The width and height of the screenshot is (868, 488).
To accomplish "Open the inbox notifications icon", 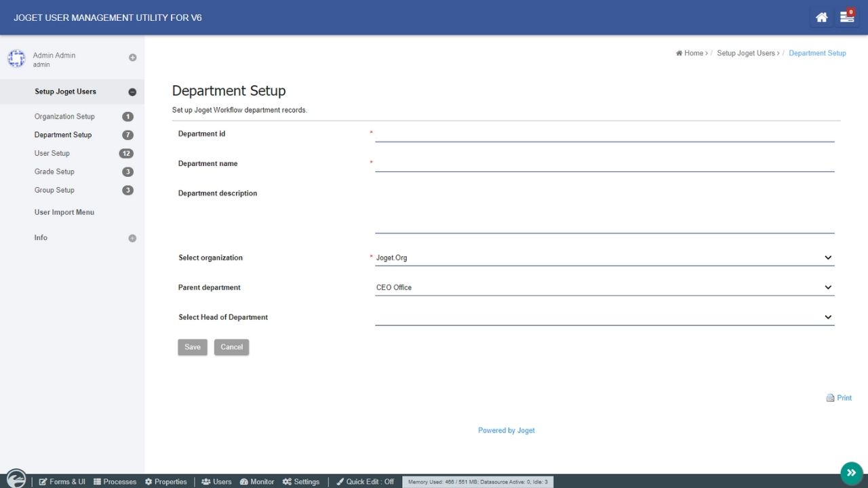I will tap(846, 18).
